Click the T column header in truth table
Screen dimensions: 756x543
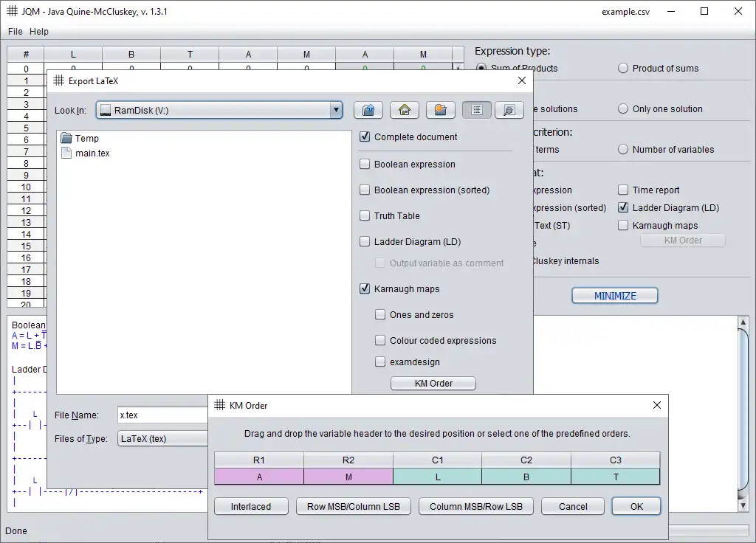coord(190,55)
